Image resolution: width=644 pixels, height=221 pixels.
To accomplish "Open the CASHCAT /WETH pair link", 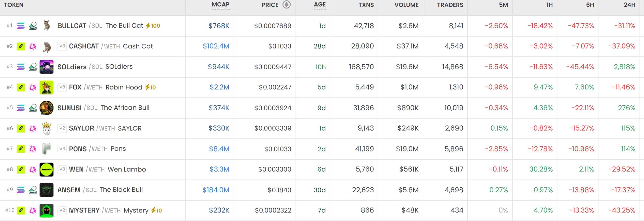I will (94, 46).
